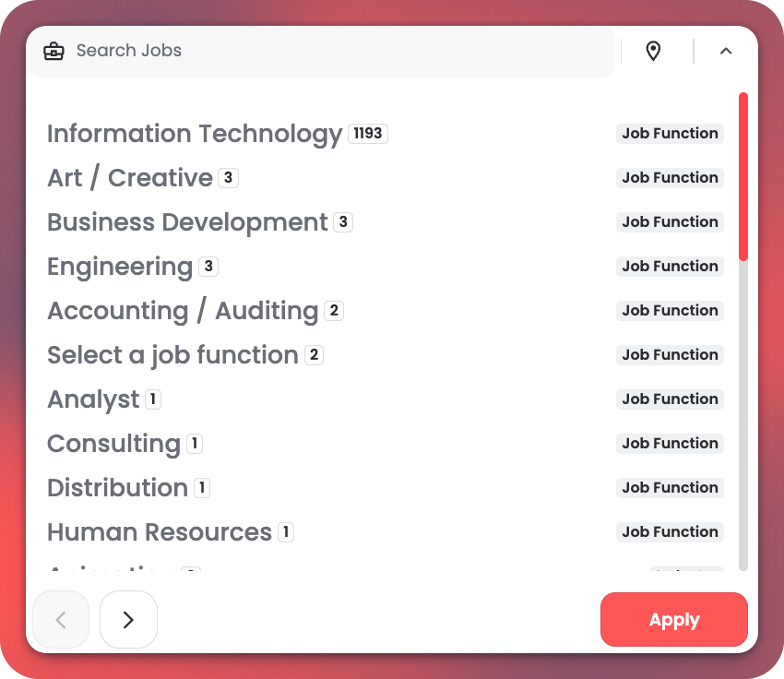This screenshot has height=679, width=784.
Task: Choose Business Development from the list
Action: [187, 222]
